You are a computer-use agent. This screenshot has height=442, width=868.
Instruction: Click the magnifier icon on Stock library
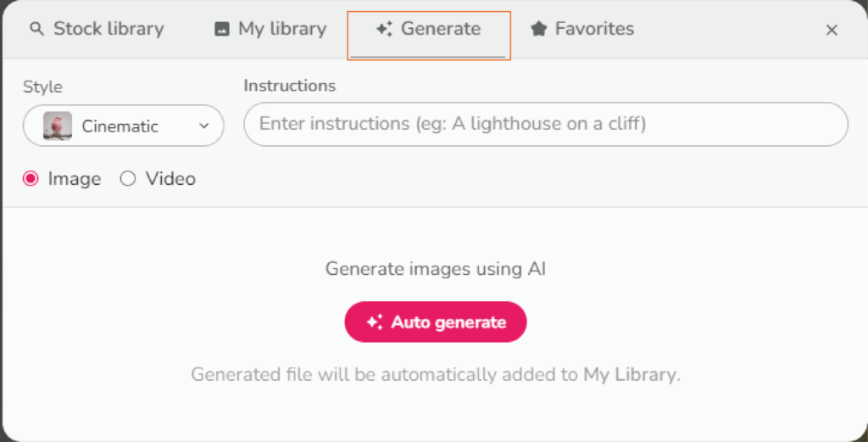click(x=36, y=30)
